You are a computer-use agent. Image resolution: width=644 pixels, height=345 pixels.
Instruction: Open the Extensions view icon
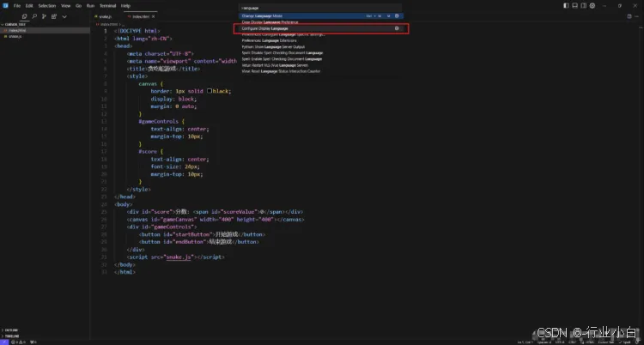click(54, 16)
